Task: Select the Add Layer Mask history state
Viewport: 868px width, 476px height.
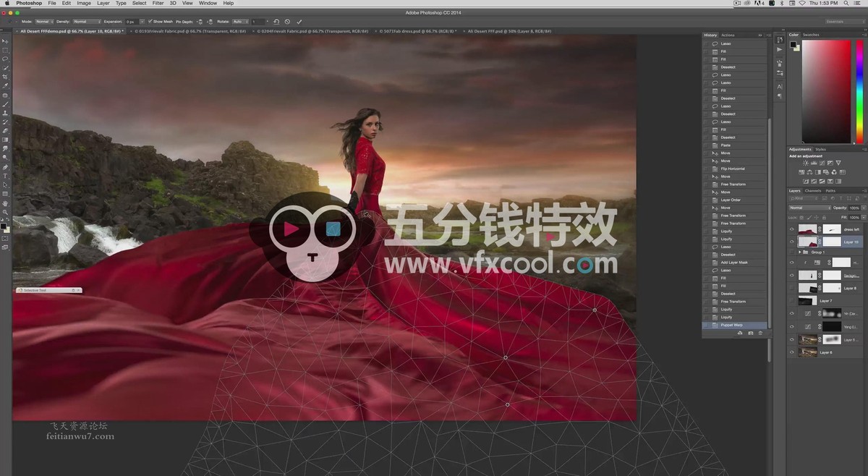Action: (x=733, y=263)
